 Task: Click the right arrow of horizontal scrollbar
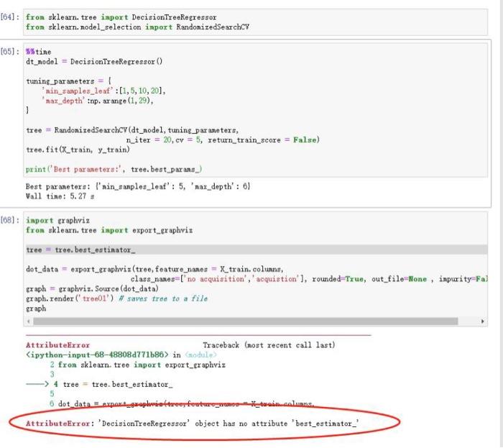pyautogui.click(x=483, y=321)
